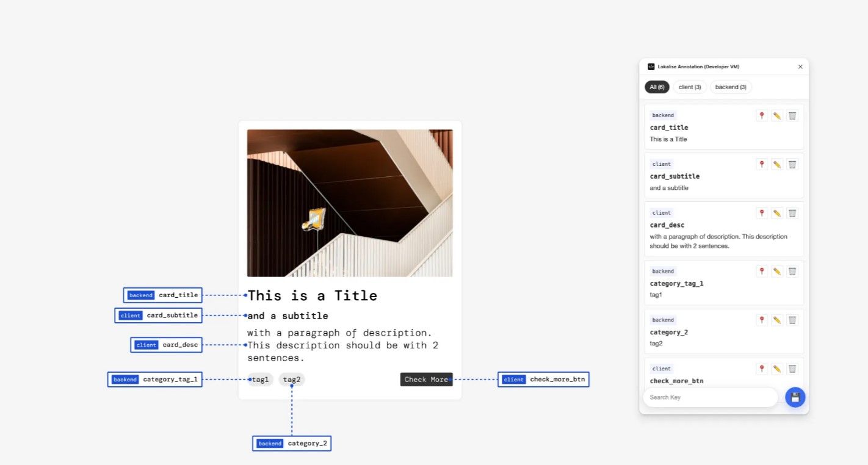The width and height of the screenshot is (868, 465).
Task: Click the 'and a subtitle' card text
Action: point(288,316)
